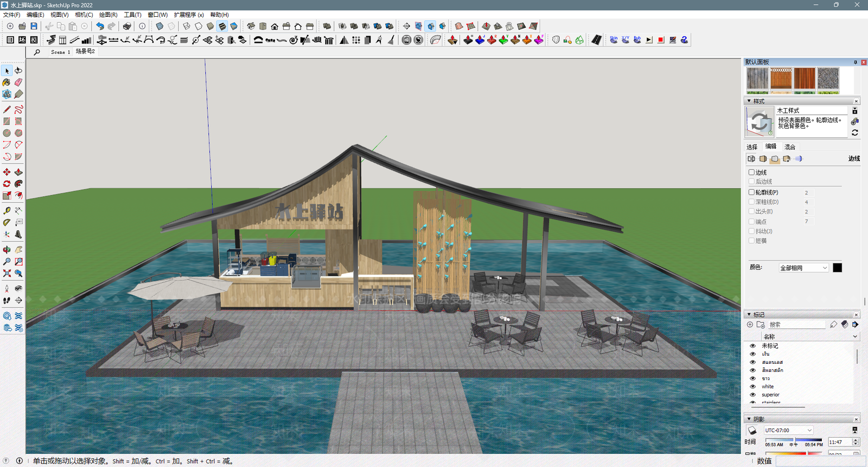Select the Zoom magnifier tool
This screenshot has width=868, height=467.
pyautogui.click(x=7, y=262)
